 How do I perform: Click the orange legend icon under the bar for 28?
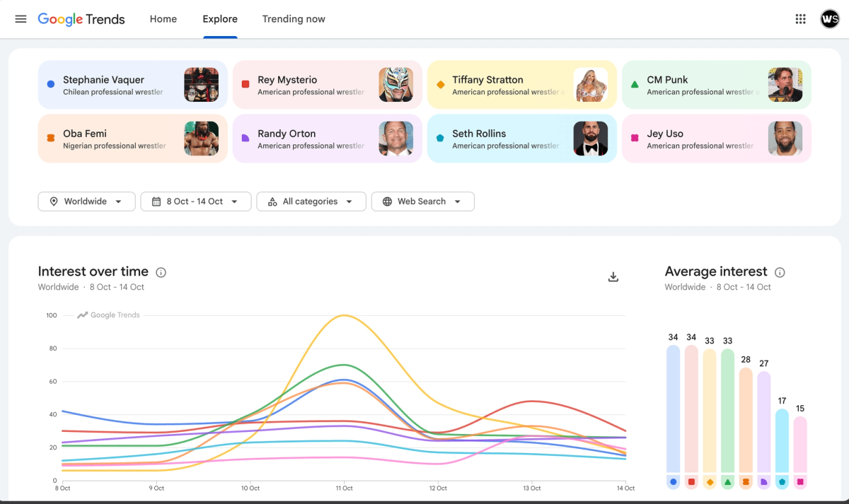pos(746,482)
